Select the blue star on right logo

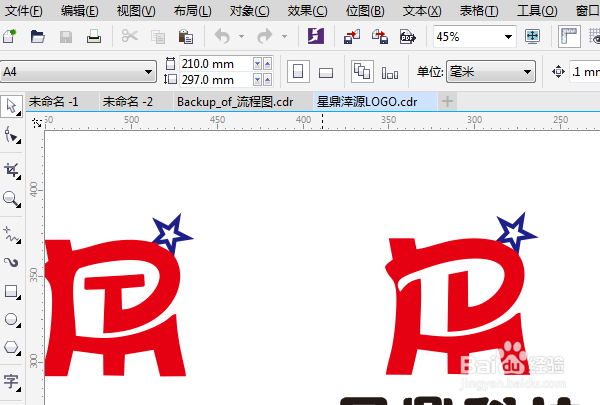[515, 232]
